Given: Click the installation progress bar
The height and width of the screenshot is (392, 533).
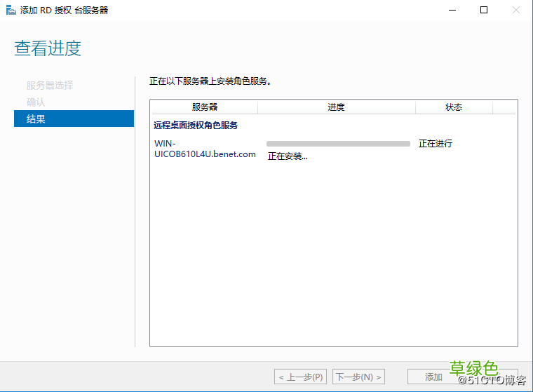Looking at the screenshot, I should click(338, 144).
